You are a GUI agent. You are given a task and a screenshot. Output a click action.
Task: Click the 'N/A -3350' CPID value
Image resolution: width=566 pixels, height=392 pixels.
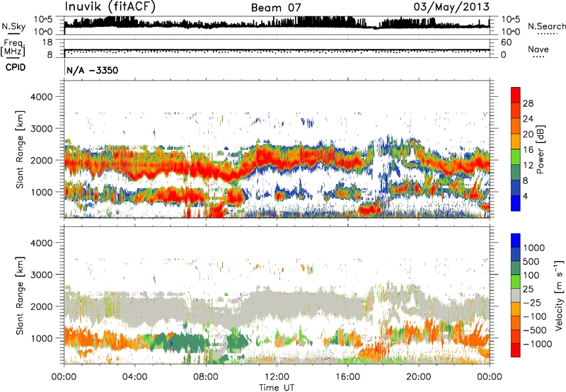(93, 70)
